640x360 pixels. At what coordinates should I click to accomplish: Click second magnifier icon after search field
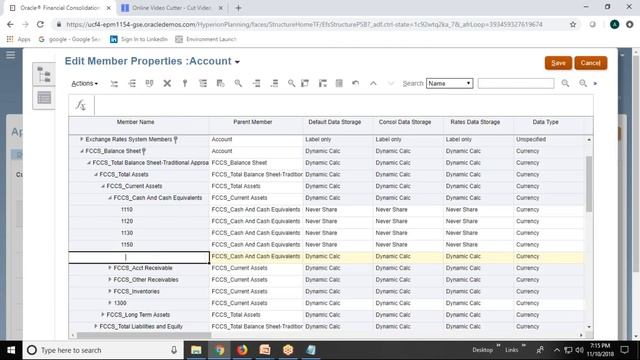click(x=583, y=83)
